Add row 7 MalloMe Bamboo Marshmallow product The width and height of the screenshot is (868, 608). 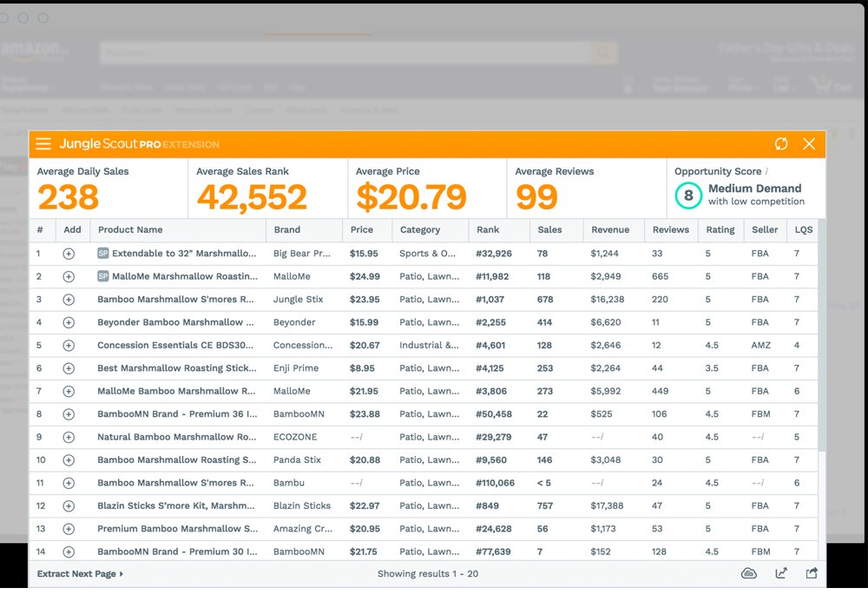[x=69, y=392]
